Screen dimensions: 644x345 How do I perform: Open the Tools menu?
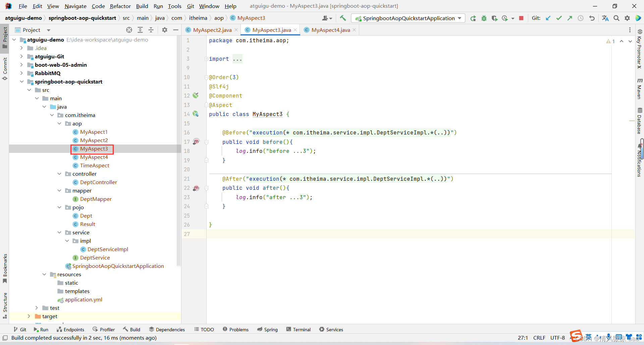click(174, 6)
